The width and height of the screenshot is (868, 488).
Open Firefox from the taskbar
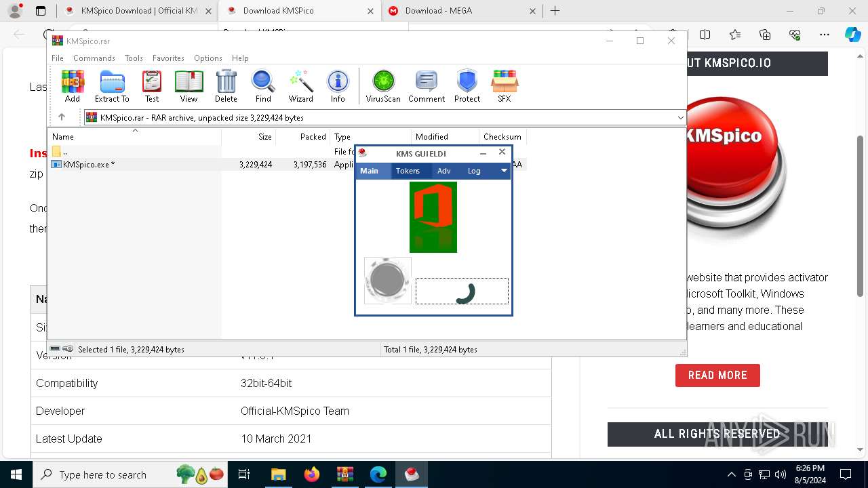(312, 474)
